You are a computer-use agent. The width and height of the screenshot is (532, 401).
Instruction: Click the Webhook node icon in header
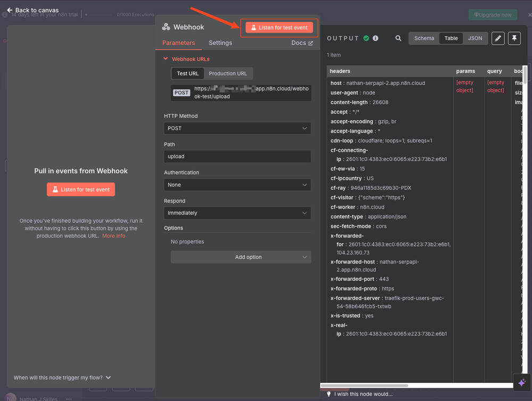point(166,27)
